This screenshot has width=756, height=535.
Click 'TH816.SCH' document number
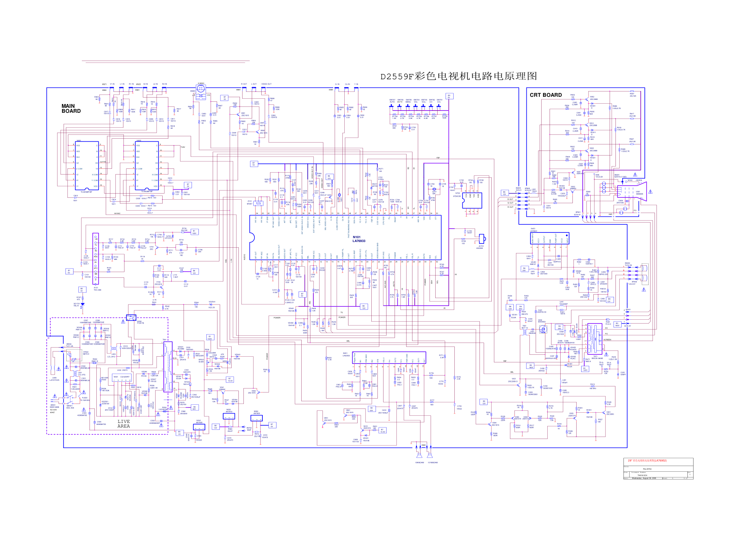point(642,476)
